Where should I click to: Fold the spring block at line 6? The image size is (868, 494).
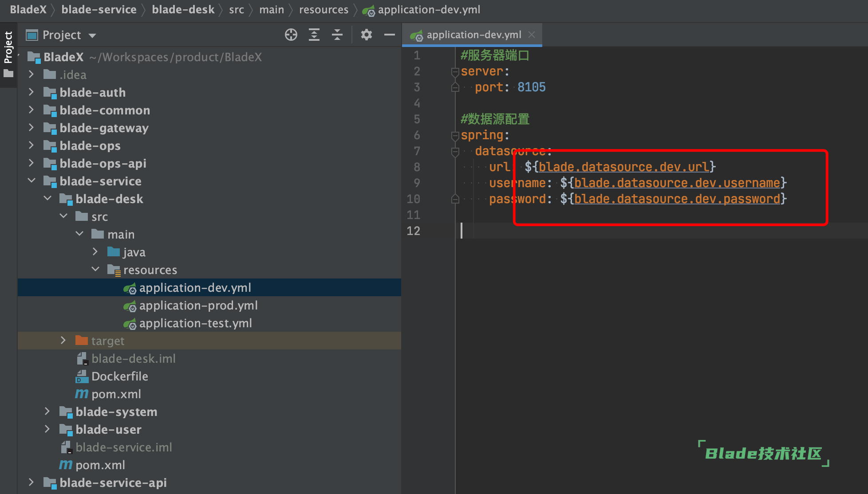455,135
